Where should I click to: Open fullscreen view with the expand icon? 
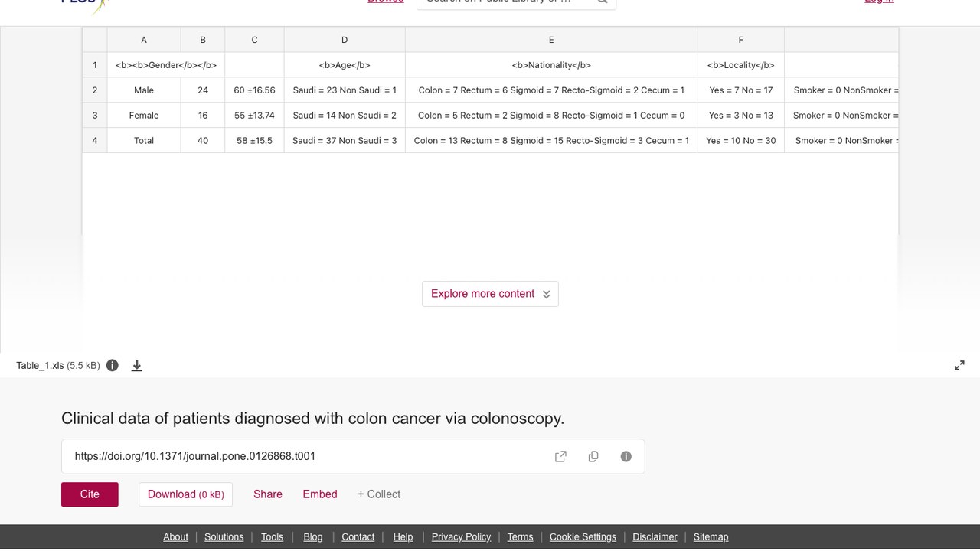pos(959,365)
